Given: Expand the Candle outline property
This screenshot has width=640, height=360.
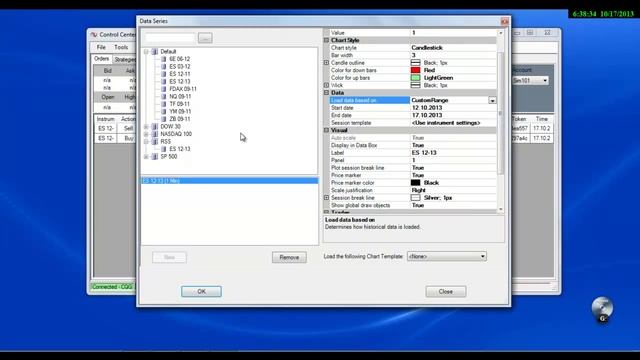Looking at the screenshot, I should 327,62.
